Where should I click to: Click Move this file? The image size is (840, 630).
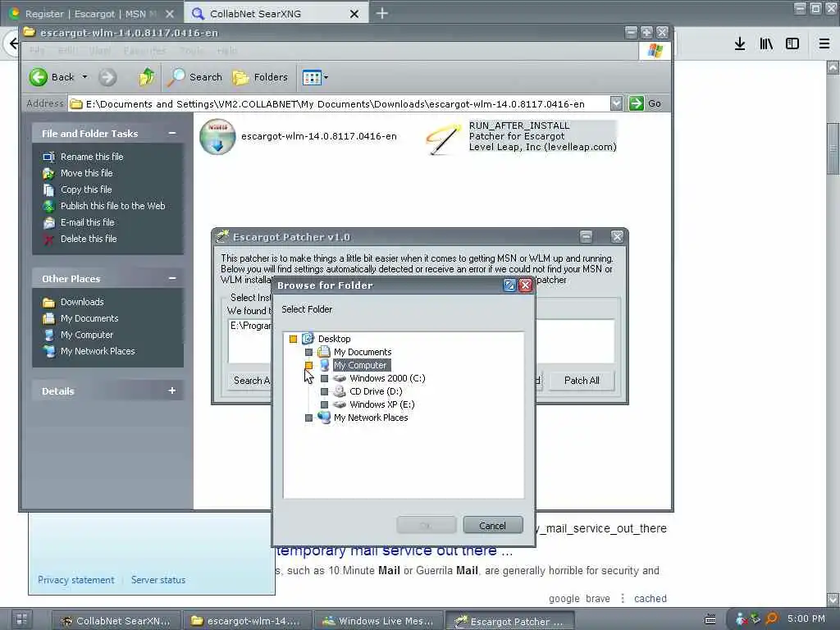tap(86, 173)
